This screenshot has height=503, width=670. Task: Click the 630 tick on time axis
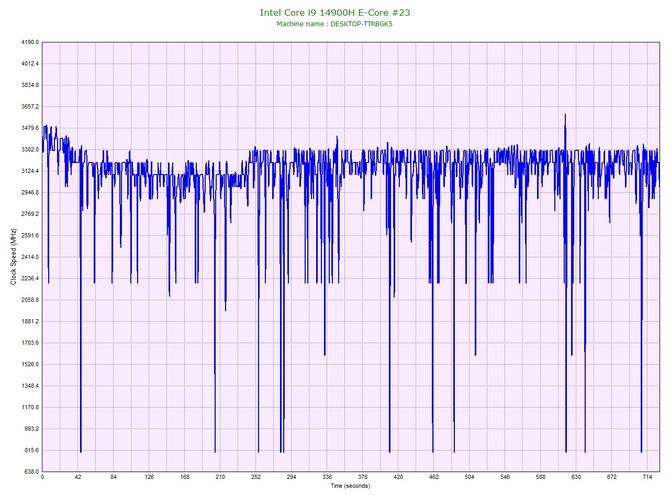point(576,477)
